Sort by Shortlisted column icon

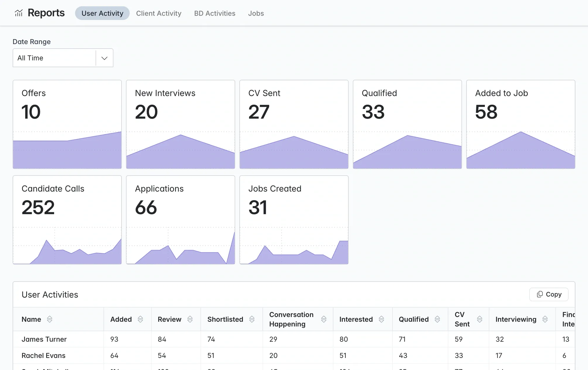tap(252, 319)
